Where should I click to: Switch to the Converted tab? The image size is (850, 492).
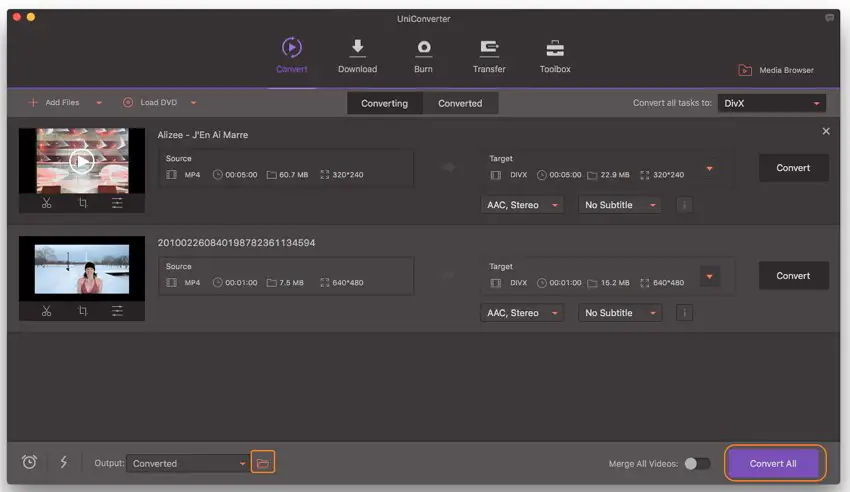click(460, 103)
